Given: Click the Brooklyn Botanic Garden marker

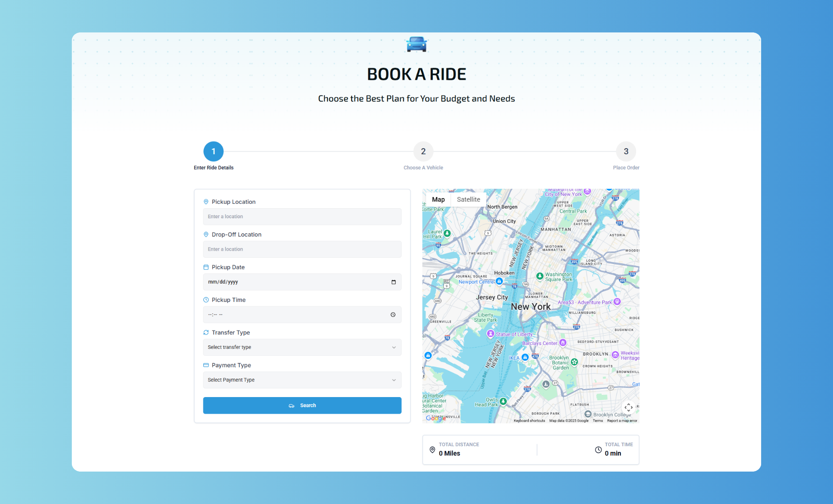Looking at the screenshot, I should [574, 362].
